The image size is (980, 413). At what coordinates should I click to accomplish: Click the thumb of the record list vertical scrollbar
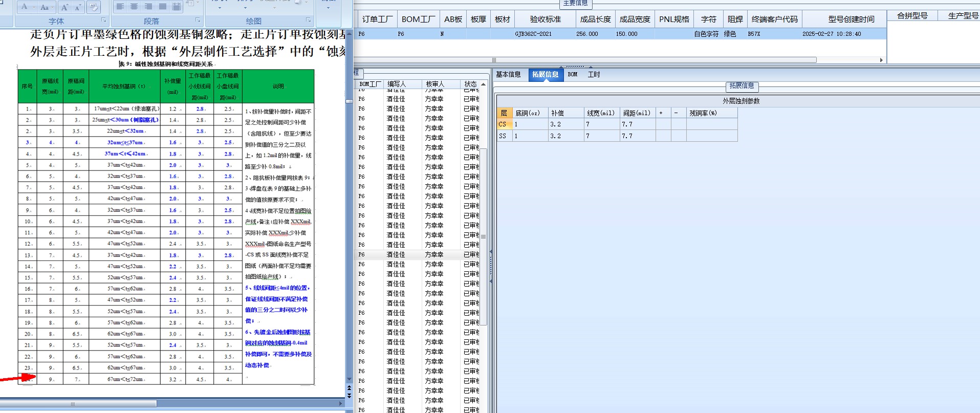483,236
